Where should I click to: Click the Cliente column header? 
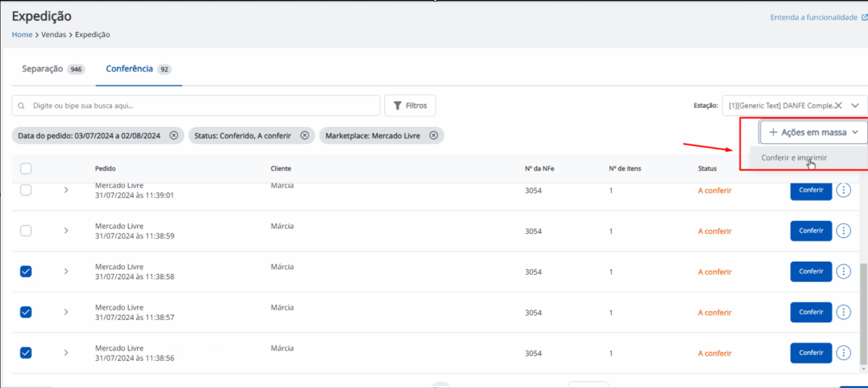(x=281, y=169)
